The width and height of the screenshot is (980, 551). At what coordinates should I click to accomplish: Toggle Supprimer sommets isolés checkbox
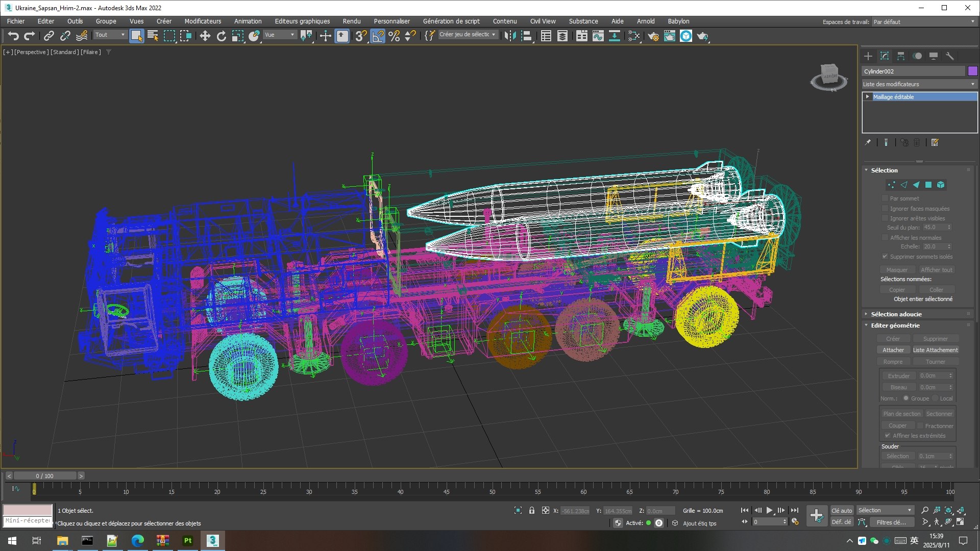[x=885, y=257]
